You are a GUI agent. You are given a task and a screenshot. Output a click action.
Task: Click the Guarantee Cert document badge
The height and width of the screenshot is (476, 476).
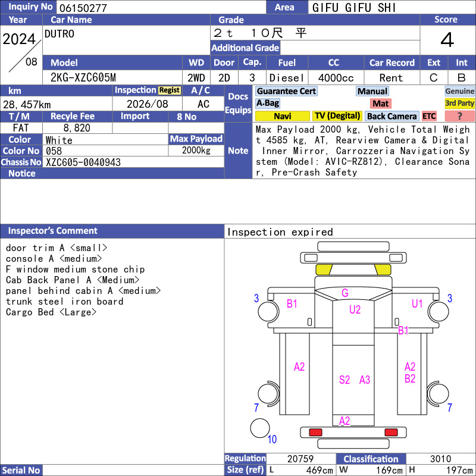point(286,91)
